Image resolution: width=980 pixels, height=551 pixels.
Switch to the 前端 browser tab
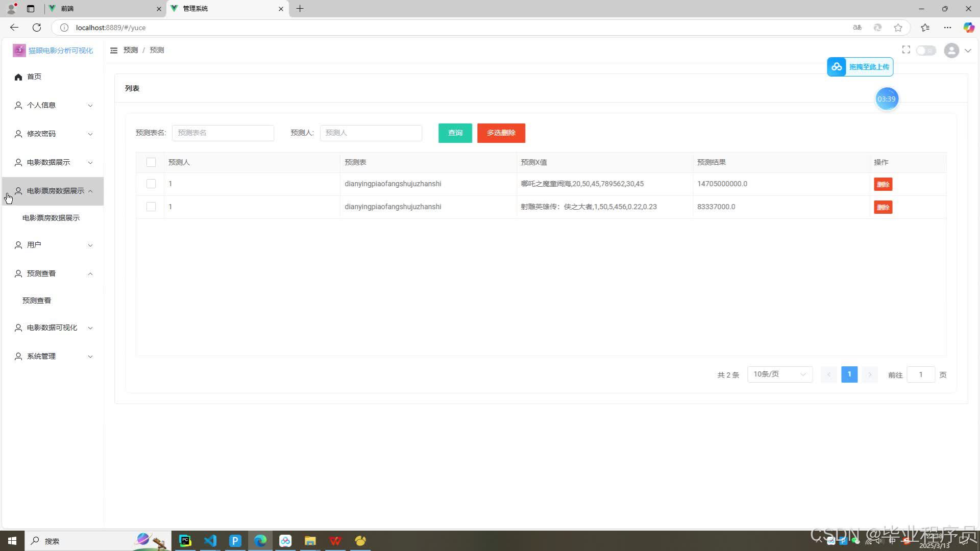[x=102, y=9]
